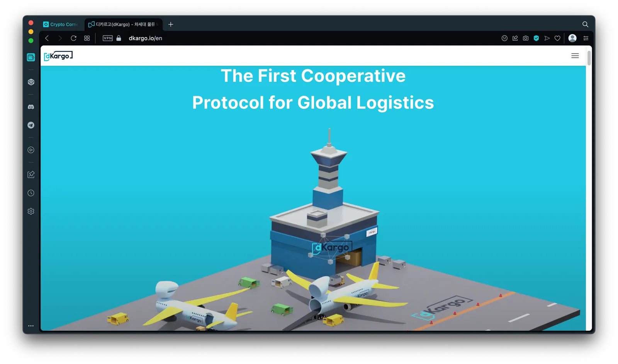Open the ad blocker shield icon

pos(536,38)
